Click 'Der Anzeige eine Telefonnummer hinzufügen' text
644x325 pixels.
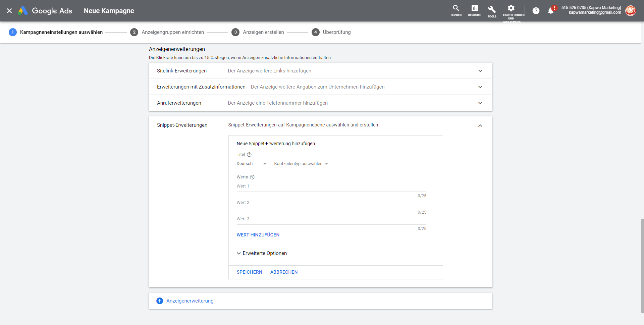tap(278, 103)
